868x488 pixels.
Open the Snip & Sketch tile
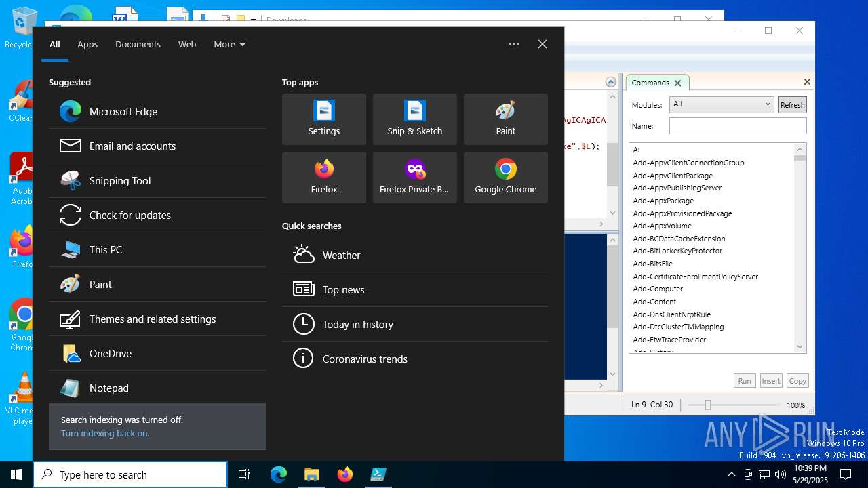[x=415, y=119]
